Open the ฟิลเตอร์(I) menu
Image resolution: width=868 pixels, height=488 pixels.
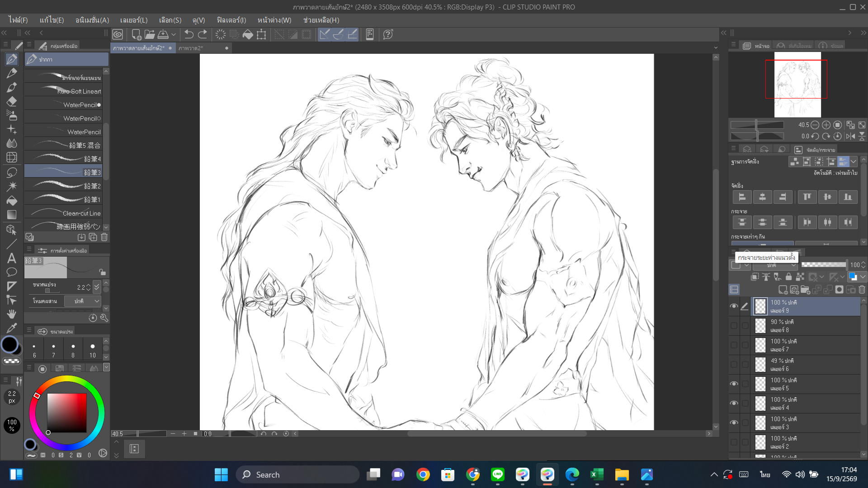pyautogui.click(x=231, y=20)
